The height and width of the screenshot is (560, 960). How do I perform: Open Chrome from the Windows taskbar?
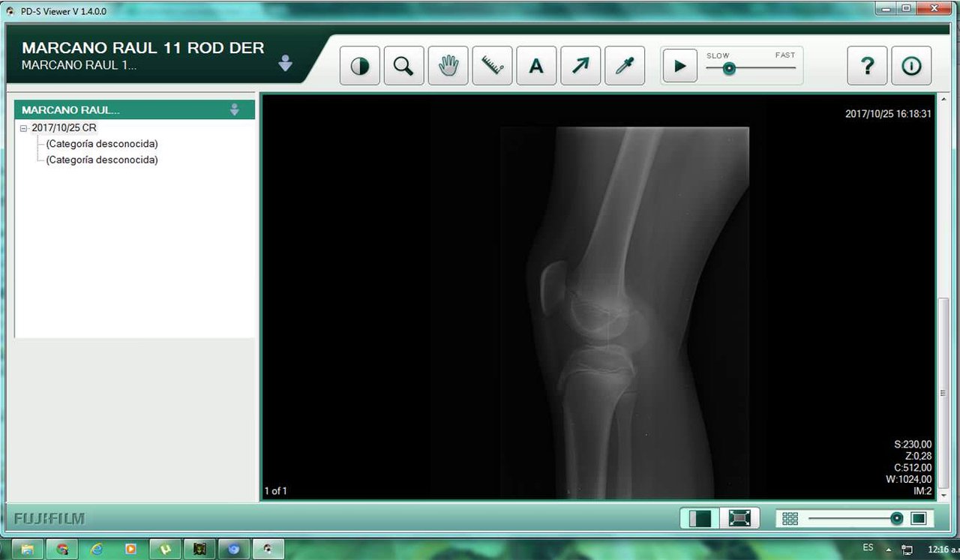tap(62, 550)
